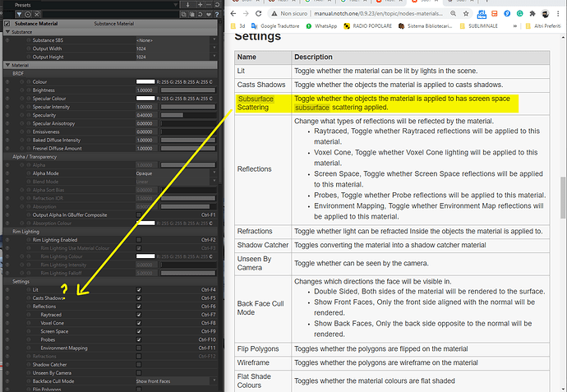Click the Non sicuro warning icon

click(x=274, y=13)
